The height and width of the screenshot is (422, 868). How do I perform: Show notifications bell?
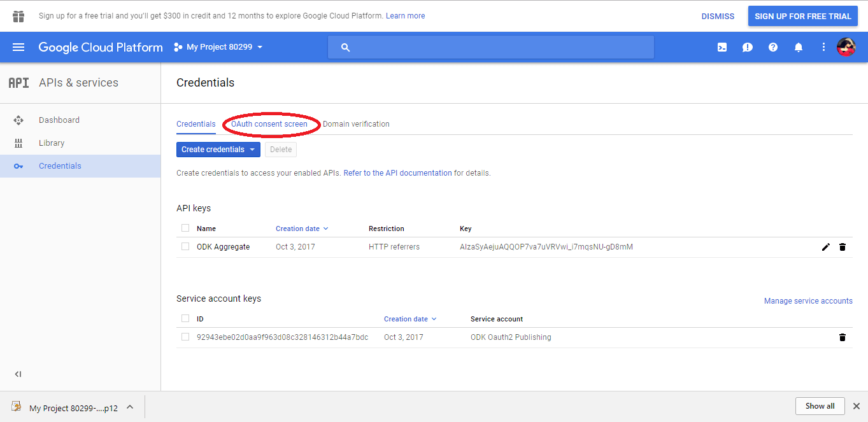coord(799,47)
